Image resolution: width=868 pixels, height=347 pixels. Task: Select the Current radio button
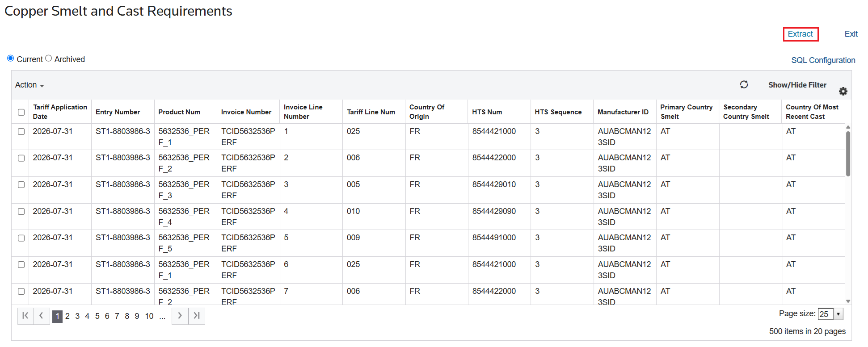coord(10,59)
